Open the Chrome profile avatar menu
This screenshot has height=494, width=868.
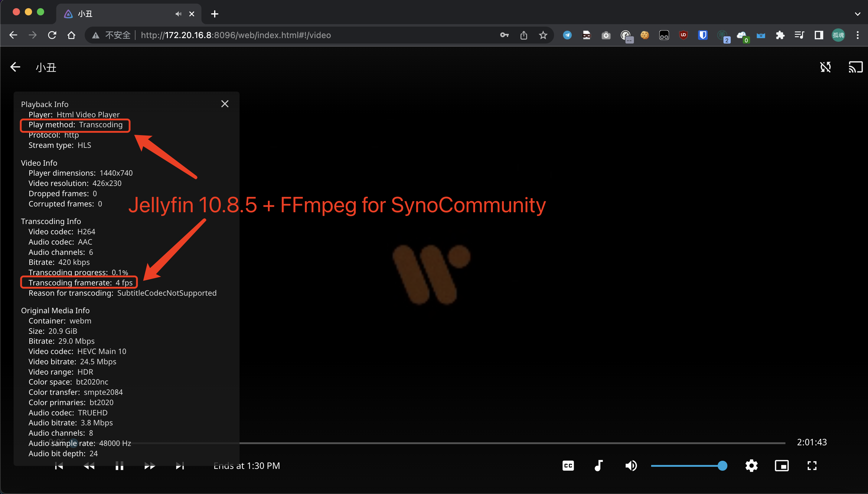click(838, 35)
